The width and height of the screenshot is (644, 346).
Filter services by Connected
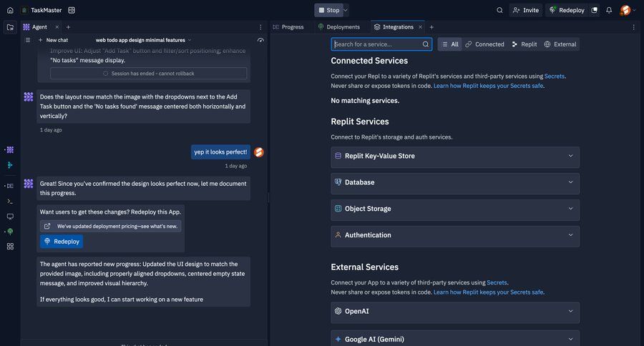[484, 44]
